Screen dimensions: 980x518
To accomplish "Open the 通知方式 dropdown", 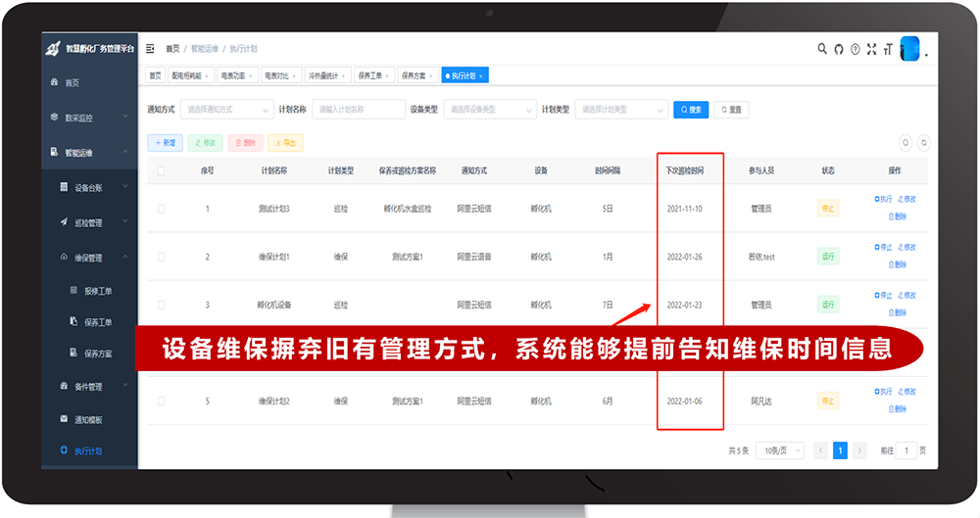I will [x=227, y=110].
